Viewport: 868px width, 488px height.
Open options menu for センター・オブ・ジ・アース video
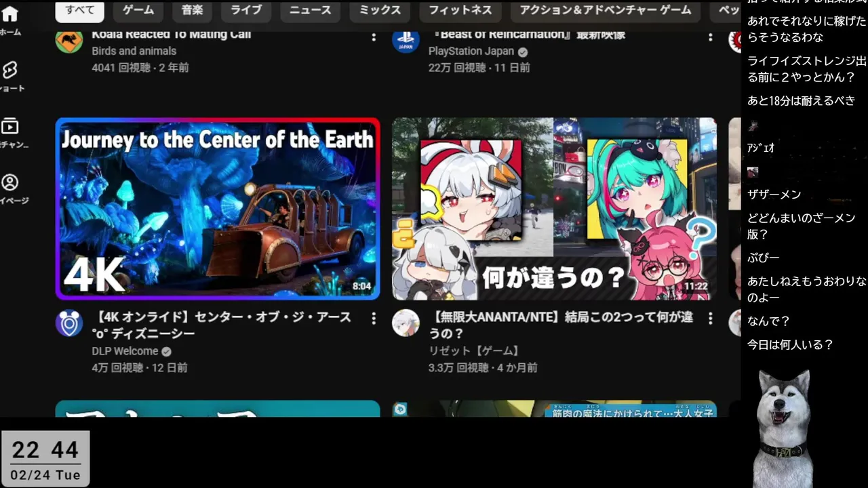[373, 318]
